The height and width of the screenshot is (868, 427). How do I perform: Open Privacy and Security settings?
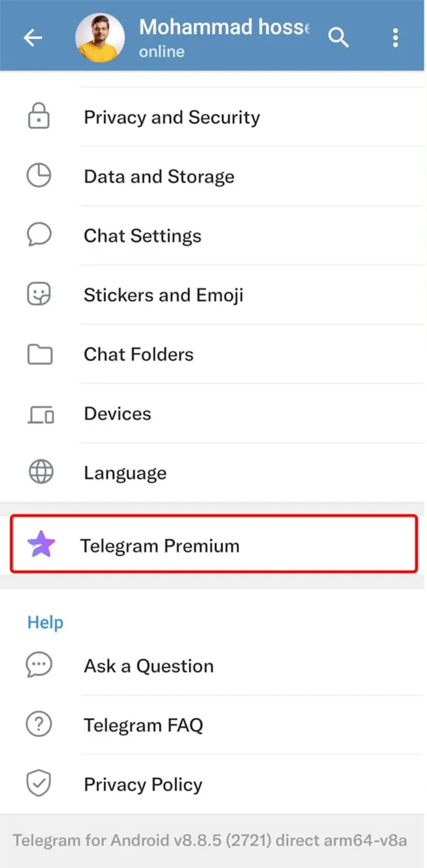click(x=212, y=117)
